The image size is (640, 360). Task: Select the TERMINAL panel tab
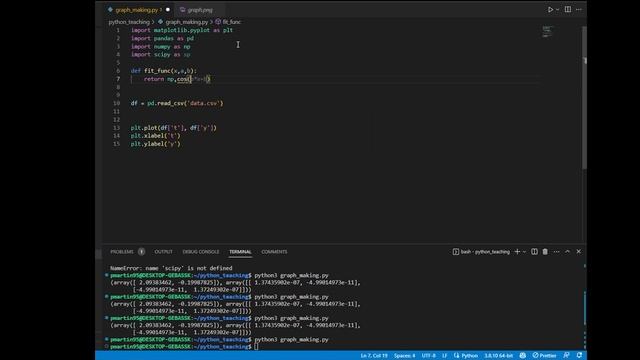[240, 252]
